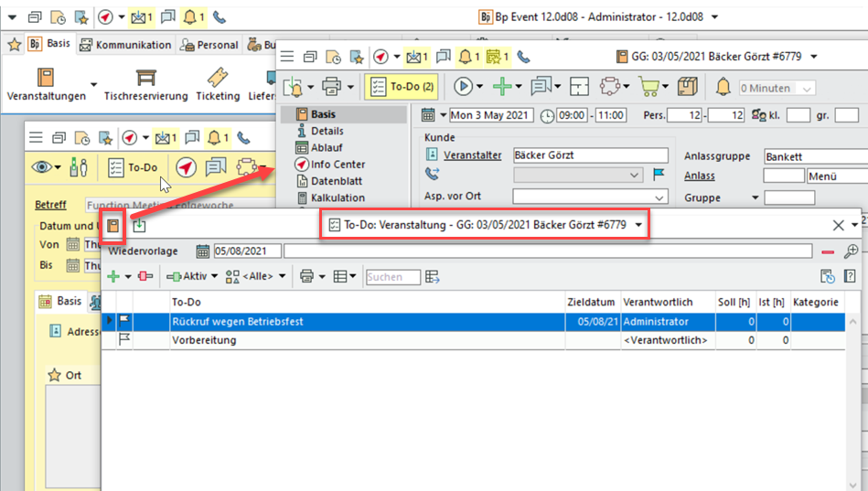The image size is (868, 491).
Task: Click green plus icon to add To-Do
Action: [113, 277]
